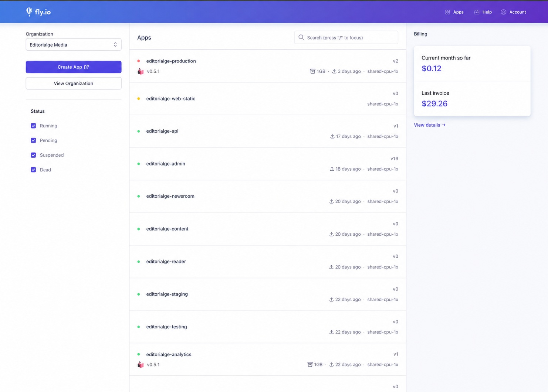
Task: Click the search magnifier icon
Action: point(301,37)
